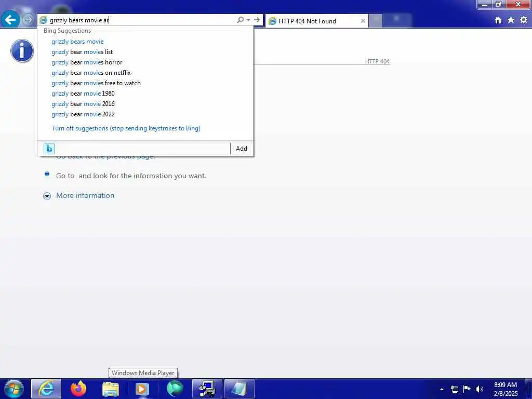The image size is (532, 399).
Task: Click the address bar text field
Action: tap(142, 20)
